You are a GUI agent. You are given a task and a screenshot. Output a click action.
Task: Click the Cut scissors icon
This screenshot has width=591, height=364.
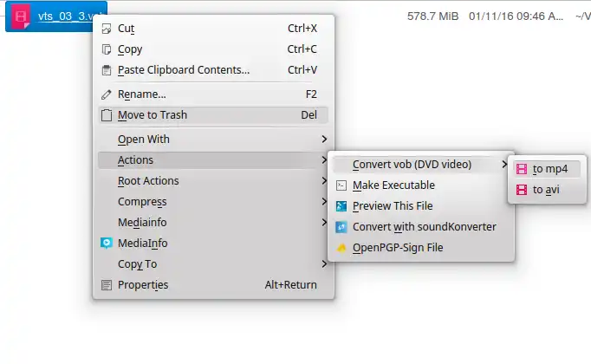point(107,29)
